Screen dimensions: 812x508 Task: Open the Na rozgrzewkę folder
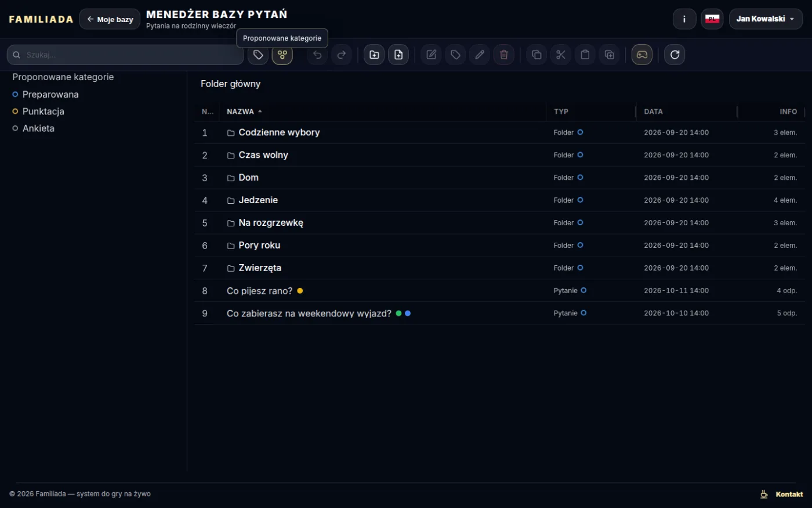[271, 223]
